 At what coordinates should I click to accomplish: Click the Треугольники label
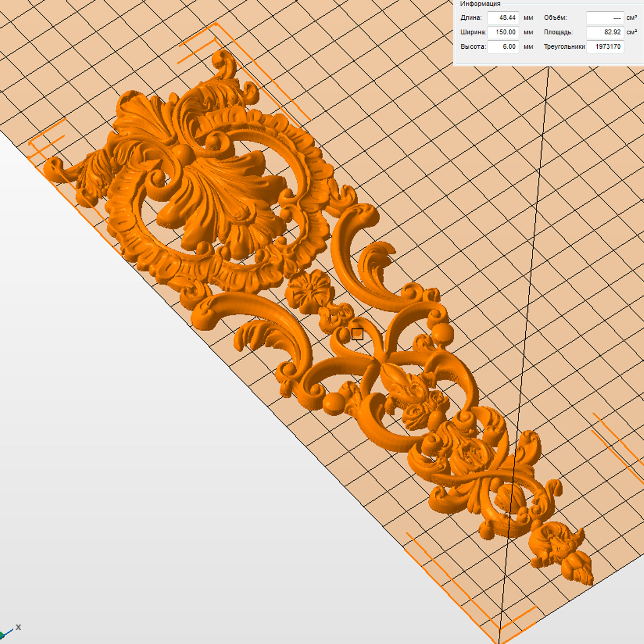(x=564, y=47)
